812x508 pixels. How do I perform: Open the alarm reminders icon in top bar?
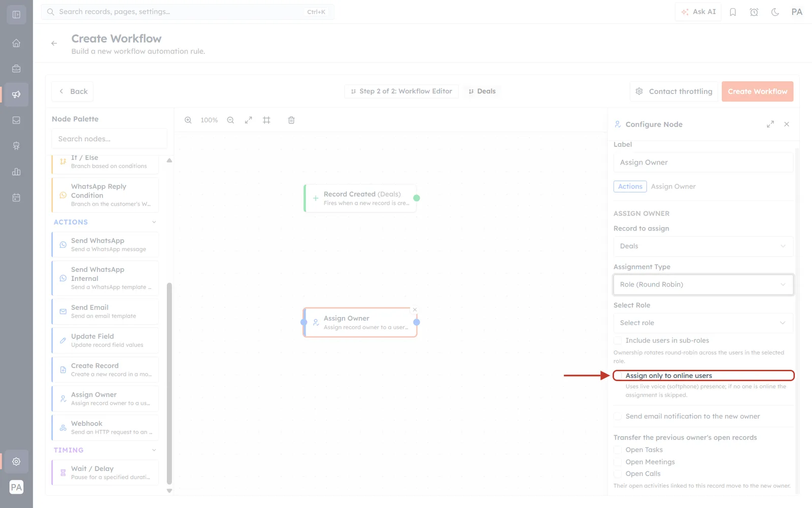[x=754, y=12]
